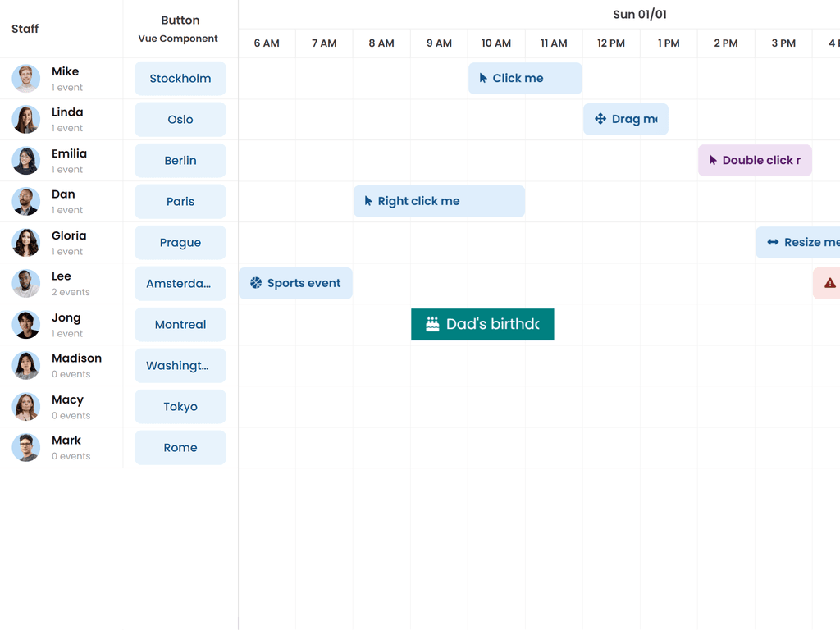Click the 10 AM time header
Viewport: 840px width, 630px height.
click(496, 43)
